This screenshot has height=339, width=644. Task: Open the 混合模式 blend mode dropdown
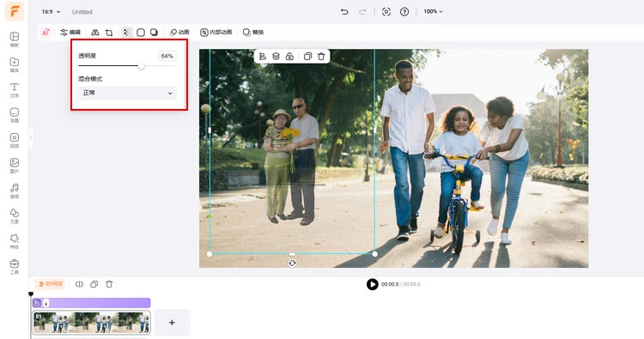(127, 93)
